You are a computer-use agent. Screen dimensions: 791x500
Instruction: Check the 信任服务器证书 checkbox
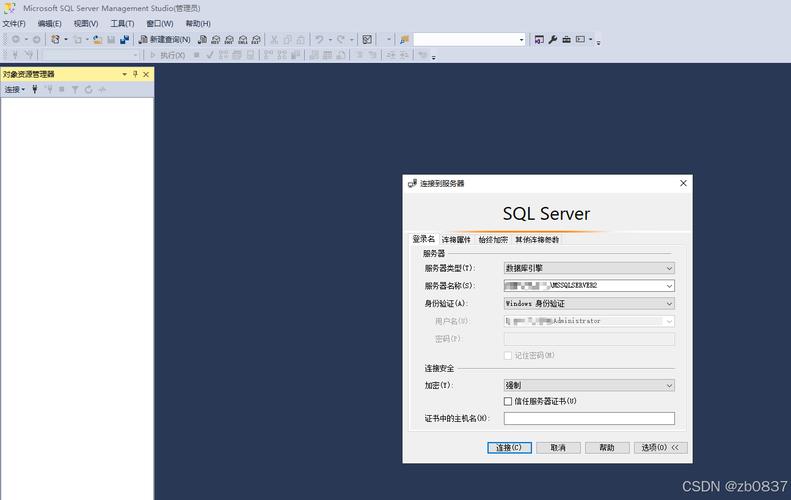coord(508,402)
